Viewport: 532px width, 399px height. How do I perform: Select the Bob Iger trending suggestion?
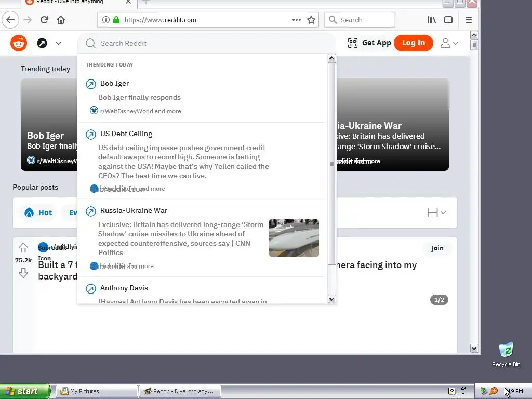[202, 97]
